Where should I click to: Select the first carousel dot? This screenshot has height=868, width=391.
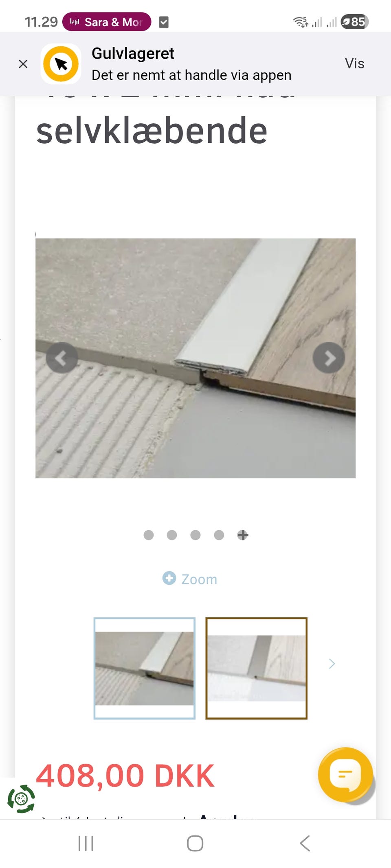pyautogui.click(x=149, y=535)
